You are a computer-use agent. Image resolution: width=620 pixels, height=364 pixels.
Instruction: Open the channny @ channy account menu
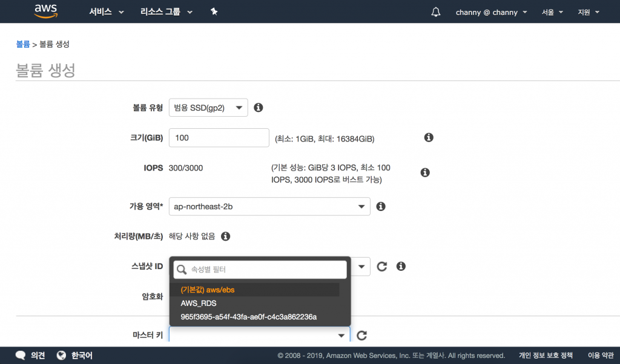pos(492,12)
